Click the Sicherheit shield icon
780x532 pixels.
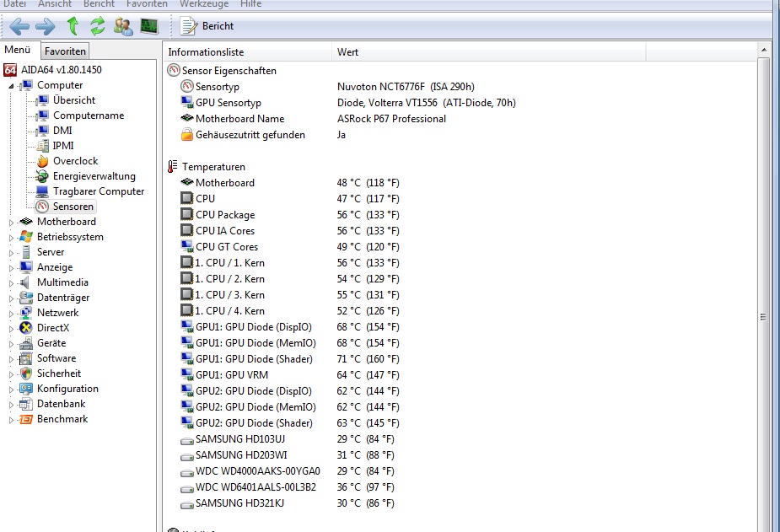pos(26,373)
